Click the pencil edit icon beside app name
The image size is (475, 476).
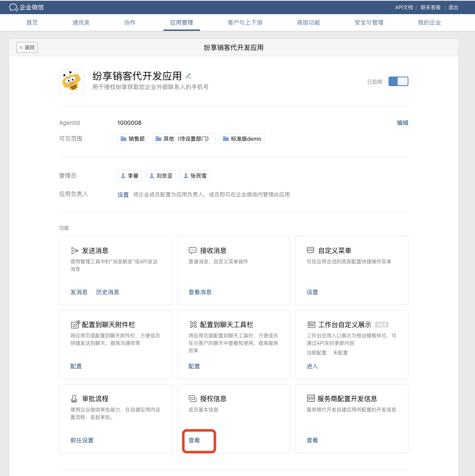pos(188,76)
